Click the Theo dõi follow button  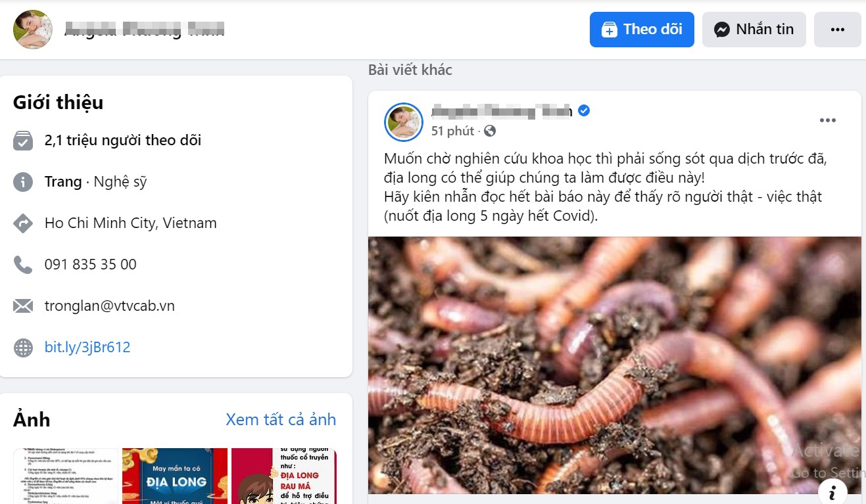[x=642, y=30]
